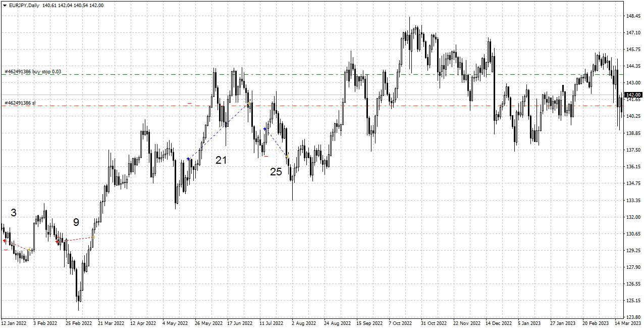The width and height of the screenshot is (644, 329).
Task: Click the 4 May 2022 date label
Action: [x=175, y=323]
